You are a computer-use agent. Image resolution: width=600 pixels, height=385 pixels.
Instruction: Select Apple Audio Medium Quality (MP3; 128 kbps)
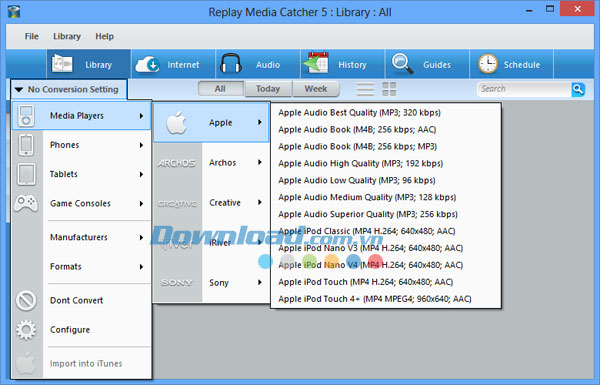click(386, 197)
